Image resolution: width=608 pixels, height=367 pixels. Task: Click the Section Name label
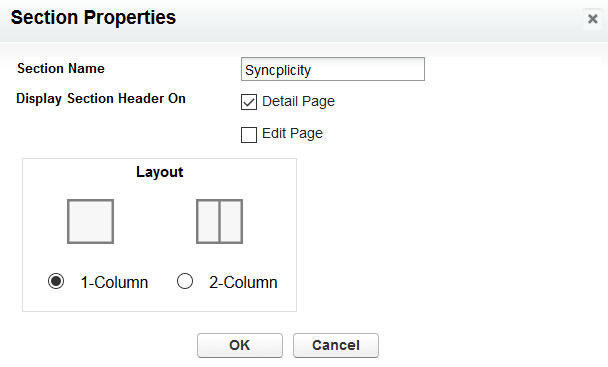pos(61,69)
